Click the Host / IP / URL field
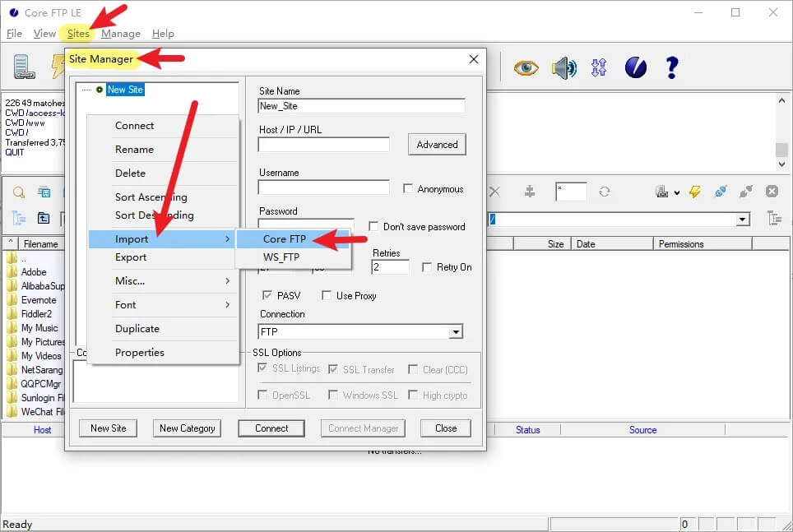This screenshot has width=793, height=532. [x=323, y=144]
